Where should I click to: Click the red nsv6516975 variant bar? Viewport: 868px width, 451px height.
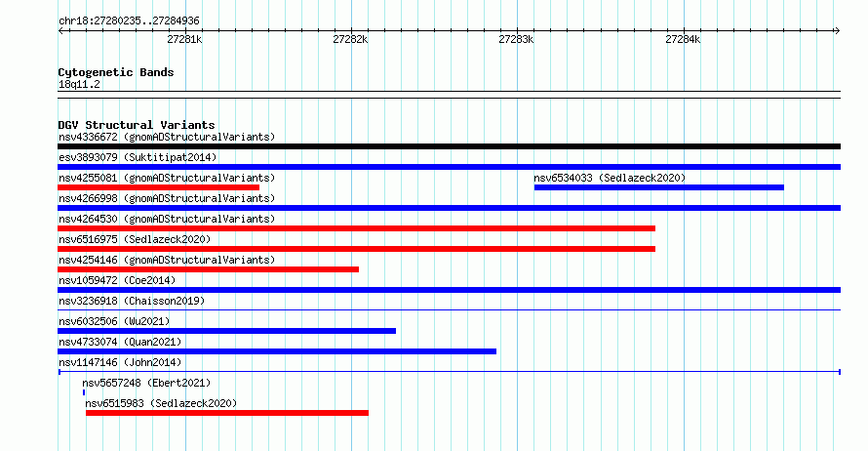tap(357, 249)
